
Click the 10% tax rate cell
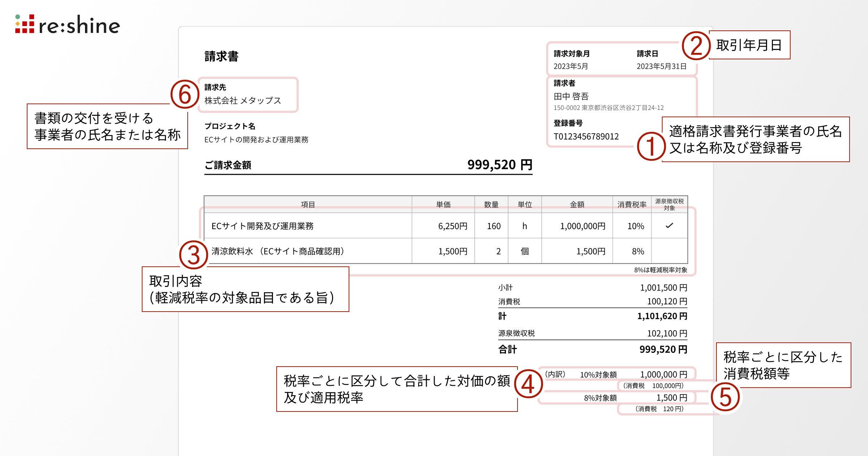pyautogui.click(x=635, y=226)
